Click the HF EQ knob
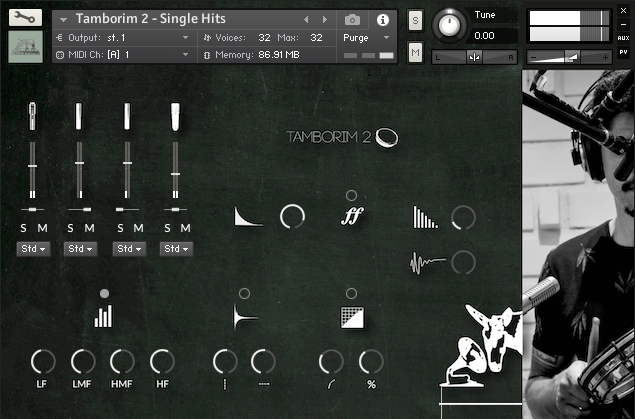The height and width of the screenshot is (419, 635). coord(162,362)
